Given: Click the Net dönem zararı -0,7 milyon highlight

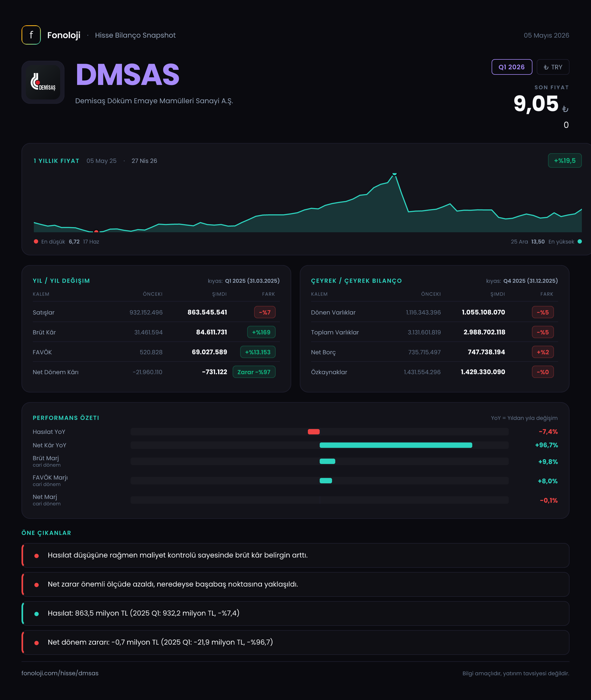Looking at the screenshot, I should click(295, 642).
